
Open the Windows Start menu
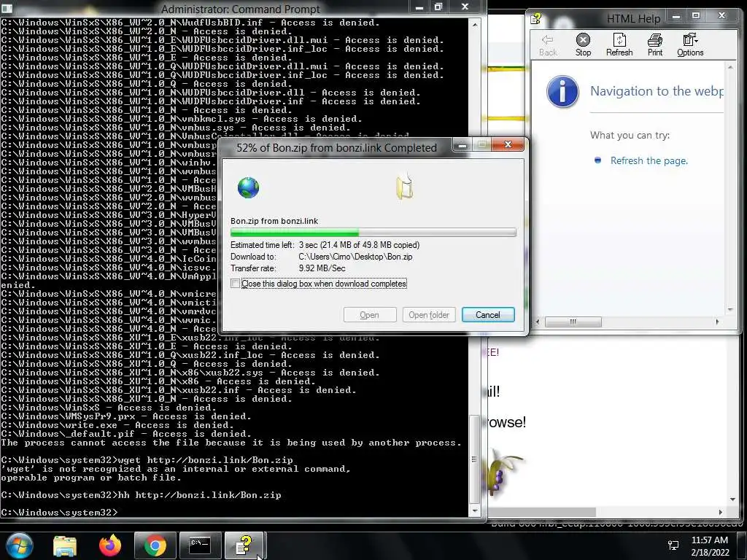(20, 545)
